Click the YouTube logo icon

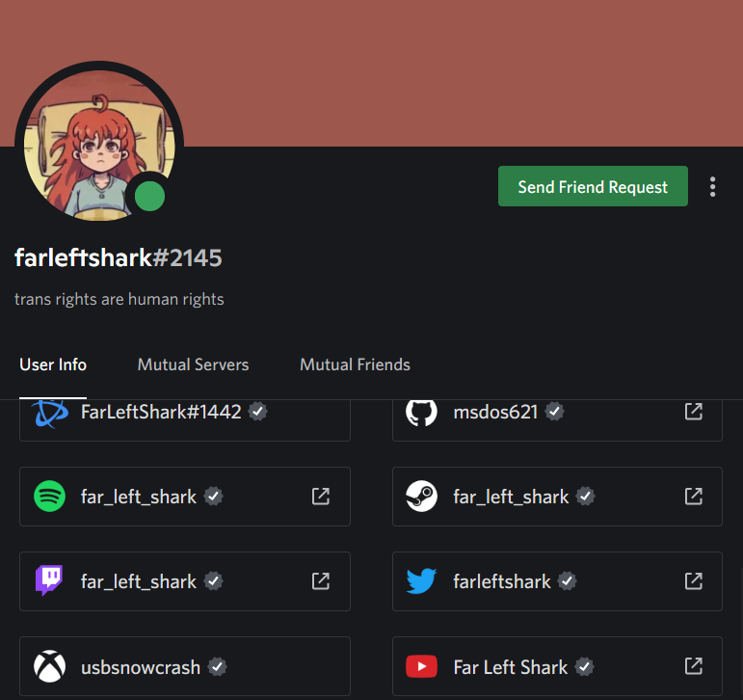coord(422,666)
